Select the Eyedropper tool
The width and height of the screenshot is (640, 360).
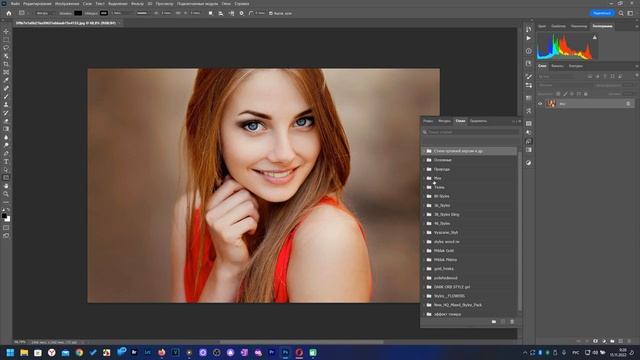(x=6, y=80)
